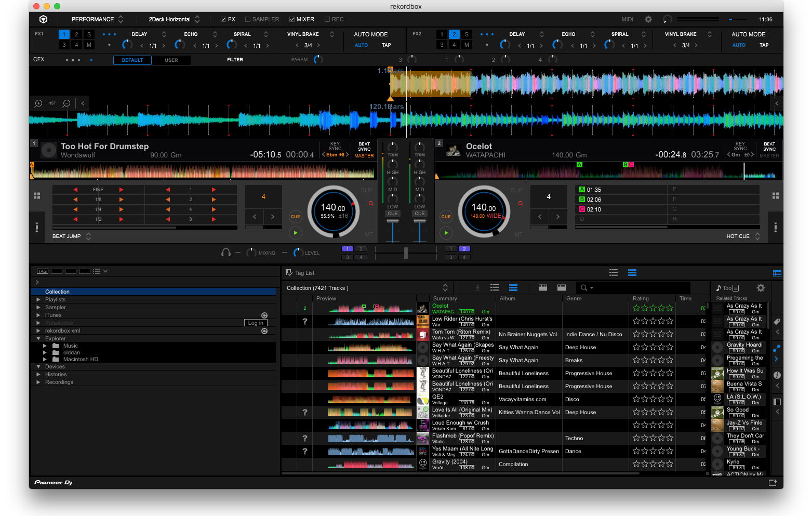812x516 pixels.
Task: Expand the Histories tree item
Action: pos(38,375)
